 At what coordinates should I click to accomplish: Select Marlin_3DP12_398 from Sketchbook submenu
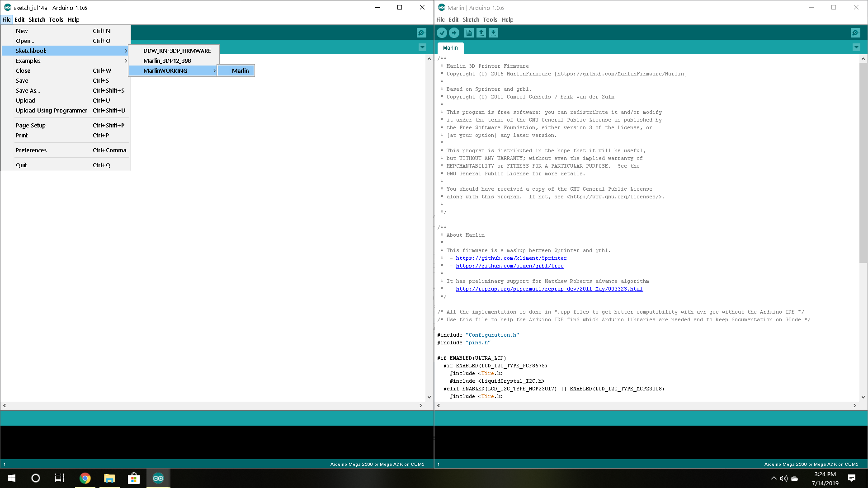[x=167, y=61]
